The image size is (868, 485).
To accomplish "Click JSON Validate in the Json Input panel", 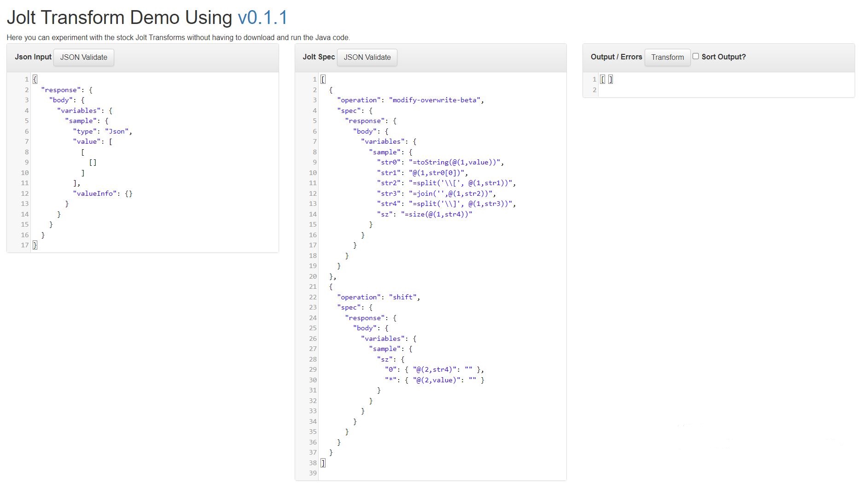I will (83, 58).
